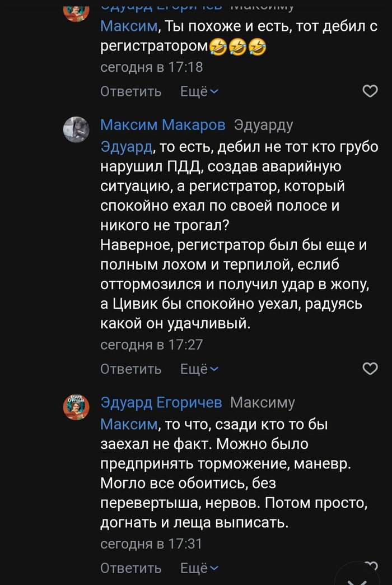
Task: Expand "Ещё" menu under the 17:27 comment
Action: (199, 369)
